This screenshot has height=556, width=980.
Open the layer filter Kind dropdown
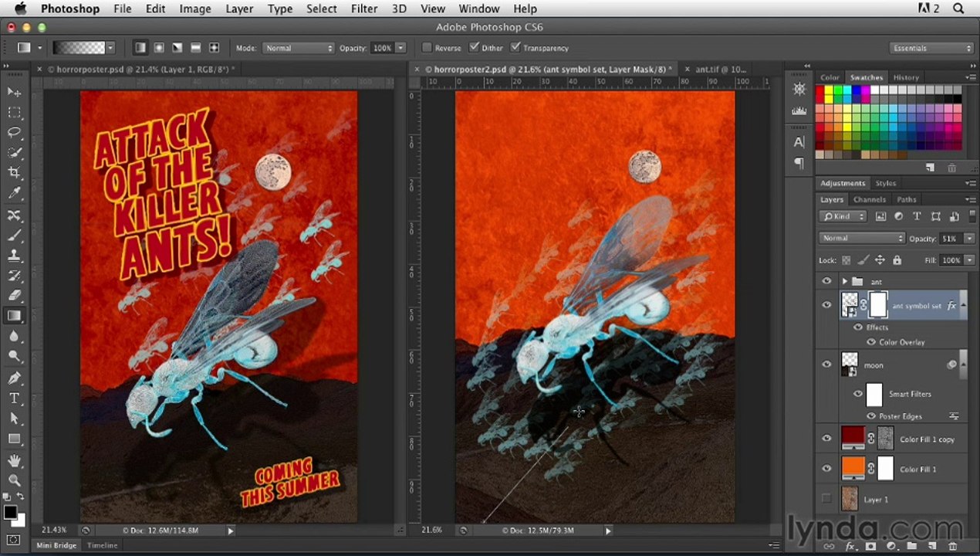click(843, 216)
